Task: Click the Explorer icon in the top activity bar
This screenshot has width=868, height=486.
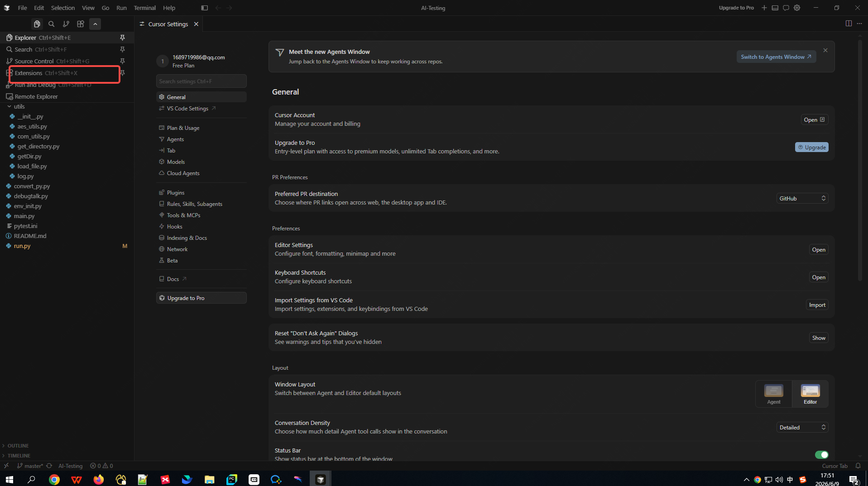Action: tap(37, 24)
